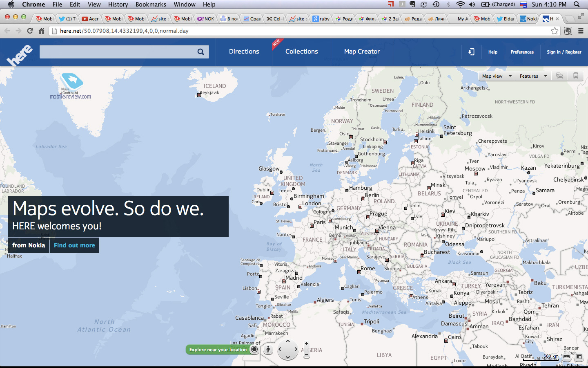Click the Cairo city label
Image resolution: width=588 pixels, height=368 pixels.
click(454, 337)
